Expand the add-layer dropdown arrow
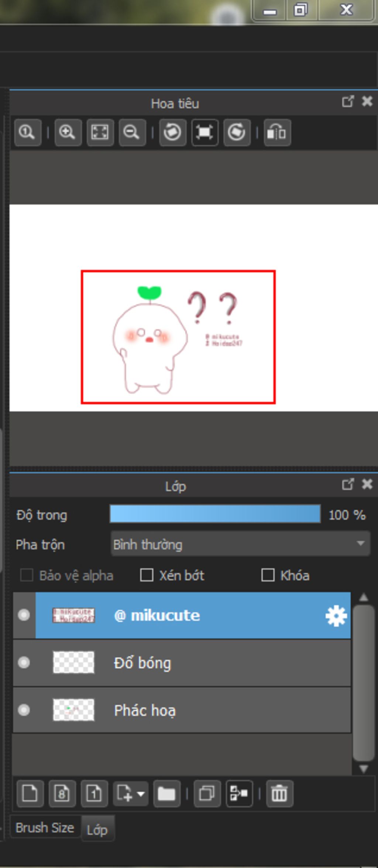Screen dimensions: 378x868 141,793
